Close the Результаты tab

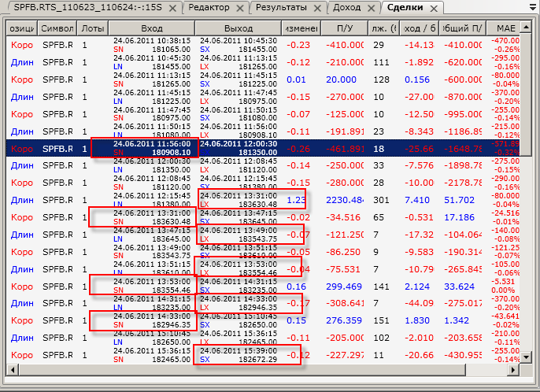click(x=317, y=9)
